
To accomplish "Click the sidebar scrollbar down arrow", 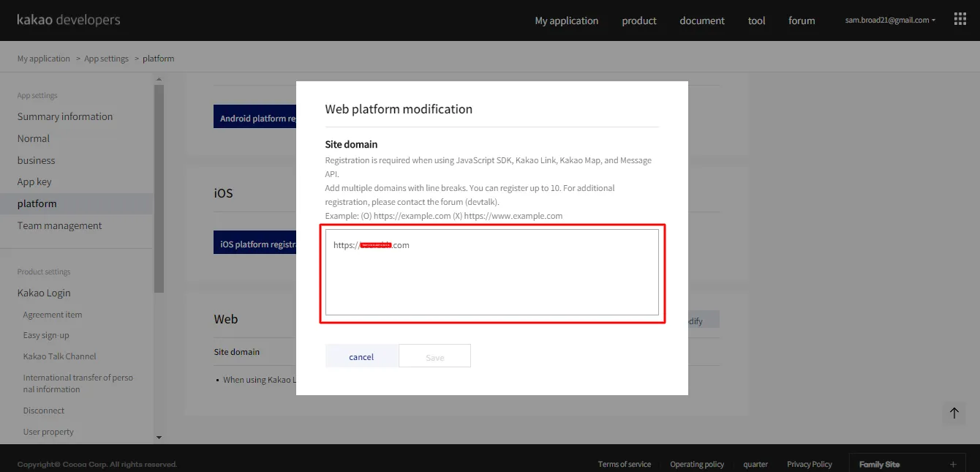I will (159, 438).
